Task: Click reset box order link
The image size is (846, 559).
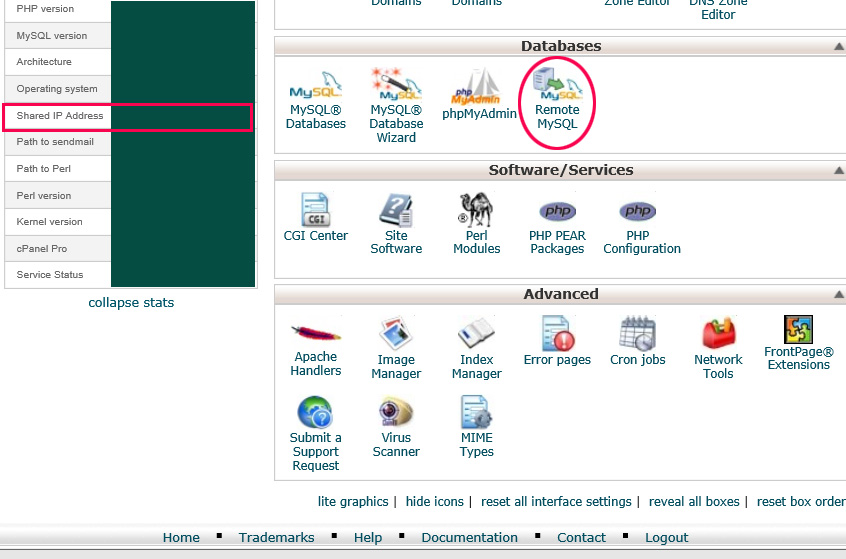Action: click(x=801, y=502)
